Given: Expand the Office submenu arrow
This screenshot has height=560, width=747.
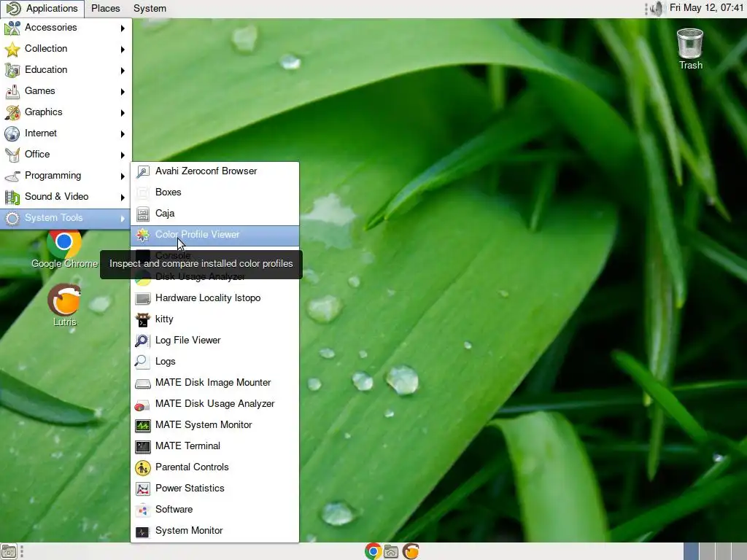Looking at the screenshot, I should coord(123,155).
